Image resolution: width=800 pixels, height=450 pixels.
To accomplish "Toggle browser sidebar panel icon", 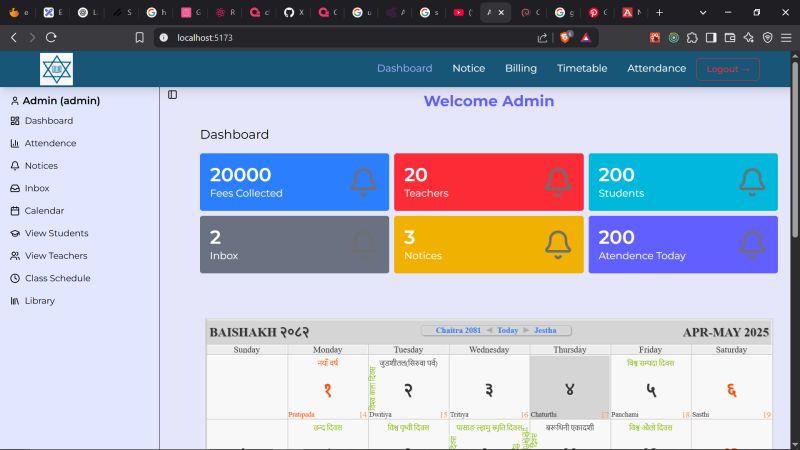I will (x=711, y=38).
